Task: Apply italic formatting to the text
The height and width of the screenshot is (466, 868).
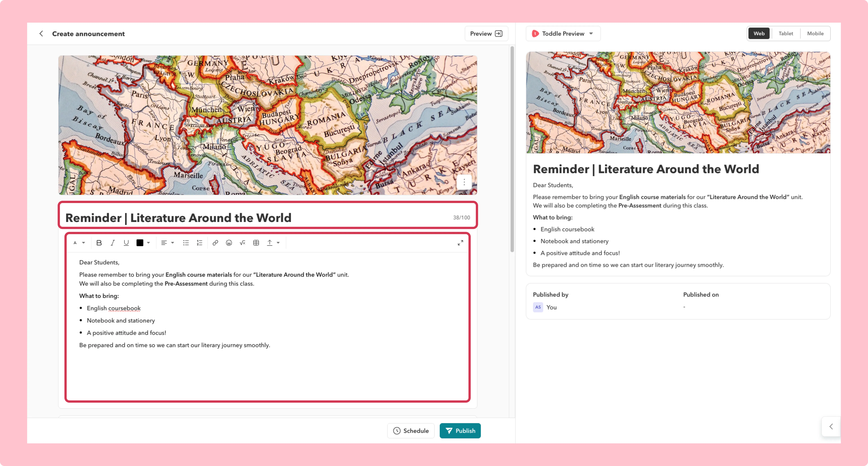Action: click(113, 243)
